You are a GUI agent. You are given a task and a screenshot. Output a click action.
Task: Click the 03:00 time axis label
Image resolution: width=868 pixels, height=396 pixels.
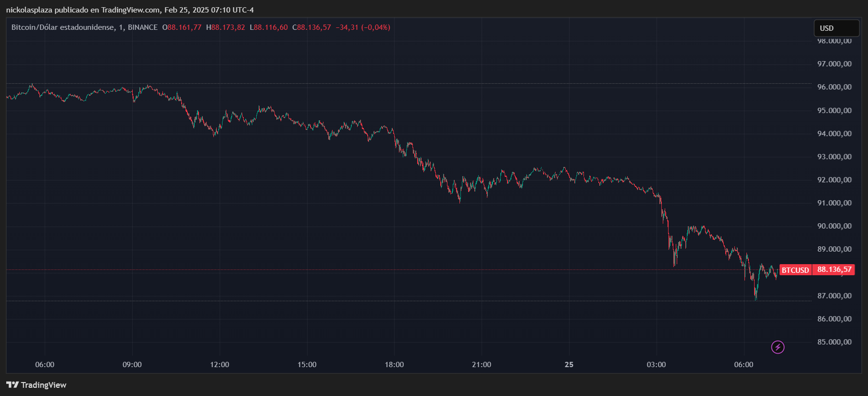656,365
